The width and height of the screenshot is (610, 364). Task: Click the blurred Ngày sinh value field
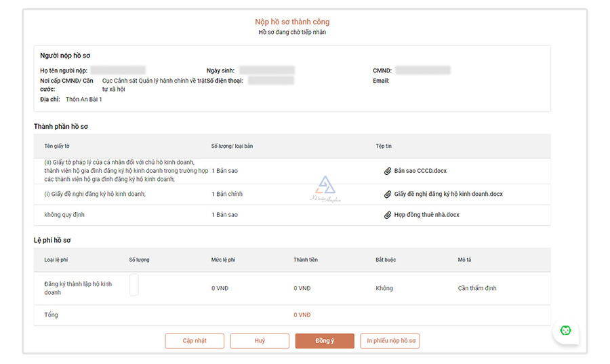(x=266, y=70)
